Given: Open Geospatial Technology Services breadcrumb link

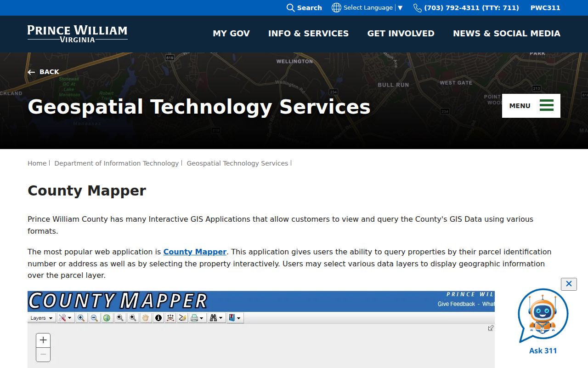Looking at the screenshot, I should click(237, 163).
